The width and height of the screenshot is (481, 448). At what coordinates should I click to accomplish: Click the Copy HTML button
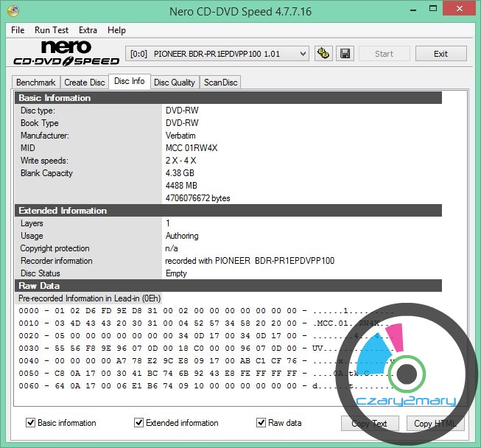[x=433, y=424]
